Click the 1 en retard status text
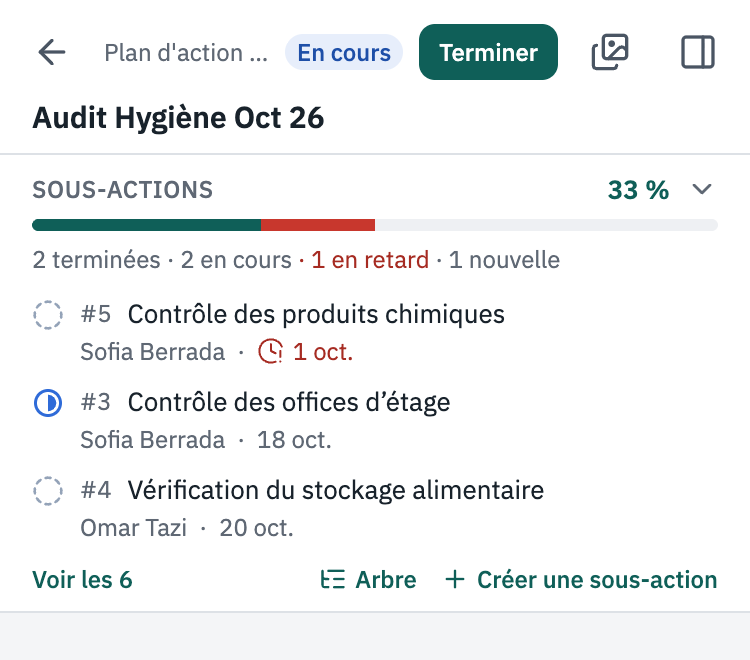750x660 pixels. (370, 260)
